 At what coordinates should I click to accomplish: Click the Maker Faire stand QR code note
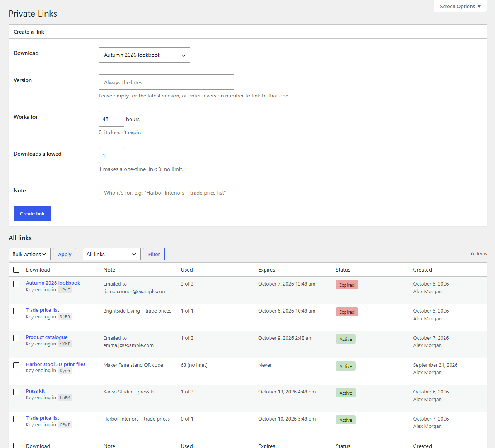[x=133, y=365]
